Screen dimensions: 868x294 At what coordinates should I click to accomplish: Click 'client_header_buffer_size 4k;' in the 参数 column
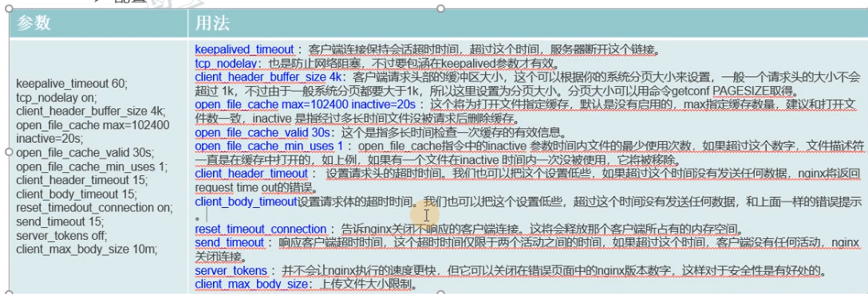click(x=91, y=111)
